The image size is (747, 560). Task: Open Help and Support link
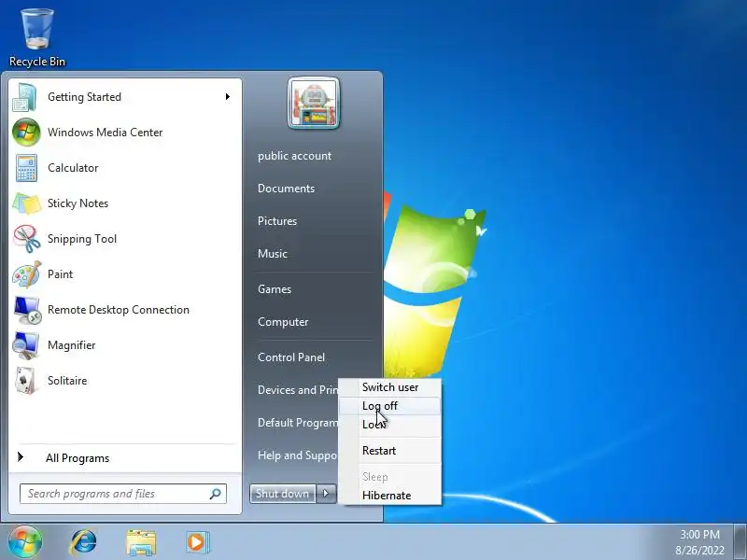298,455
